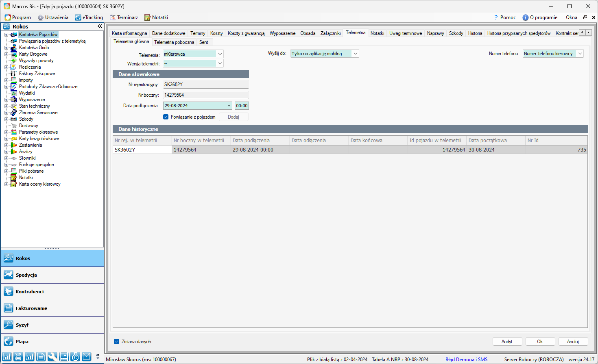Click the Spedycja module icon

(9, 275)
